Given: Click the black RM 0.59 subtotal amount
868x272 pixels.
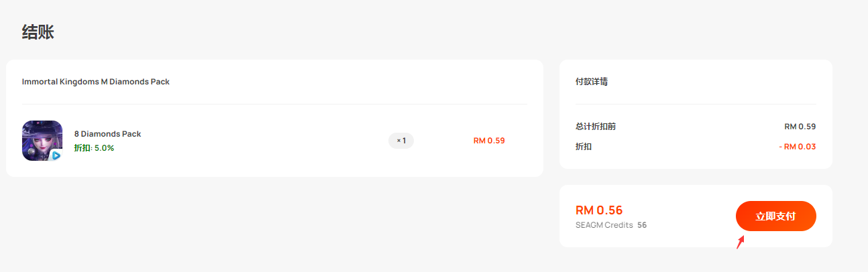Looking at the screenshot, I should click(800, 126).
